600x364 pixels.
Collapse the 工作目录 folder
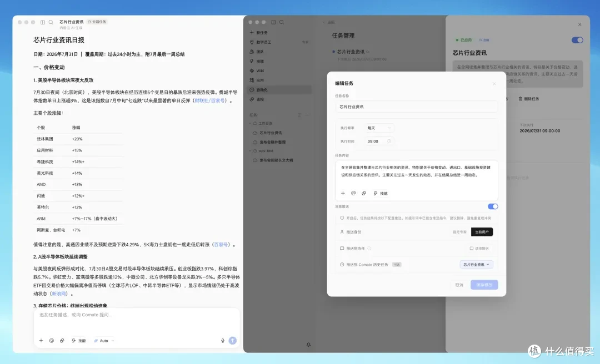tap(250, 123)
